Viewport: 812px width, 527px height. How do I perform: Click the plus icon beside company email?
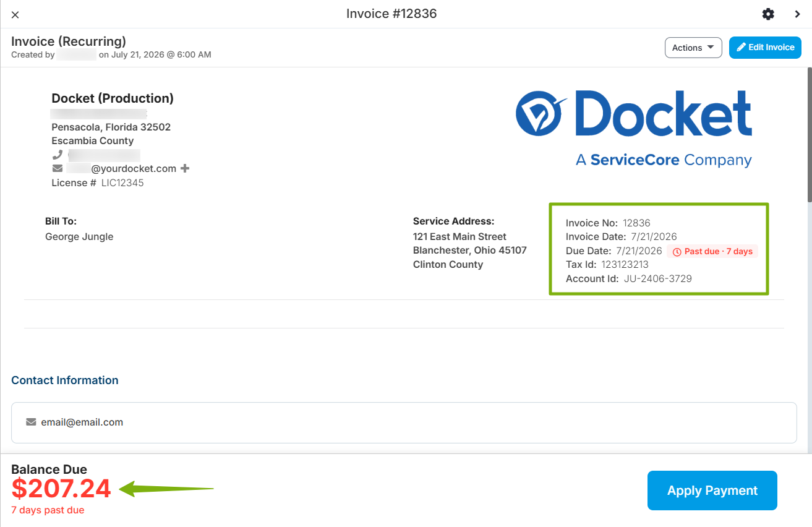point(185,168)
